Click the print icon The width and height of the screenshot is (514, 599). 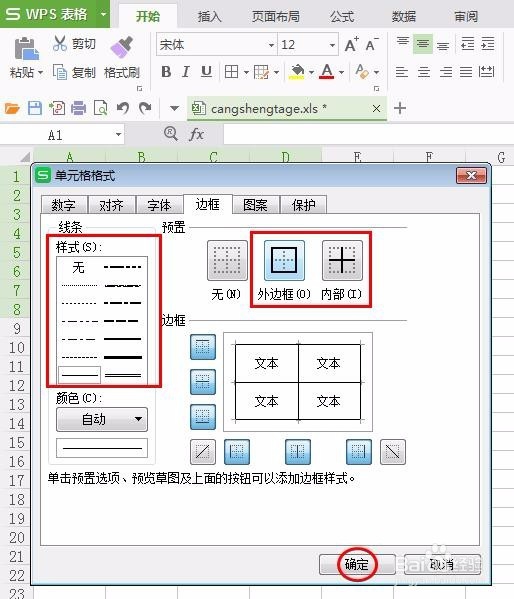click(x=78, y=108)
